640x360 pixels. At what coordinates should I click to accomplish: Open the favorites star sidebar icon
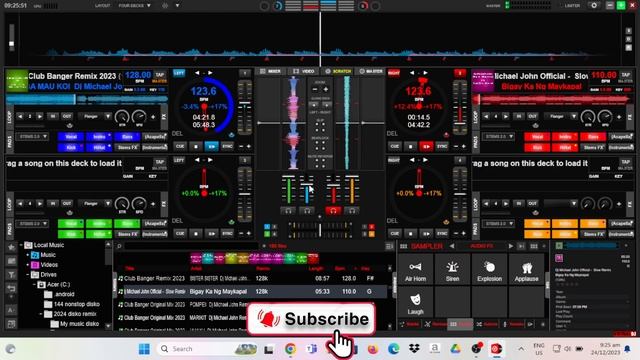click(x=11, y=247)
